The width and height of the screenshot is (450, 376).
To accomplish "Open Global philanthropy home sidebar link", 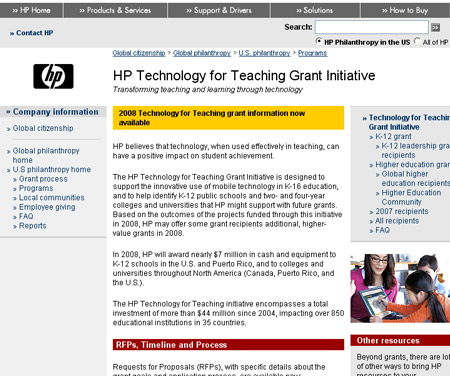I will 46,155.
